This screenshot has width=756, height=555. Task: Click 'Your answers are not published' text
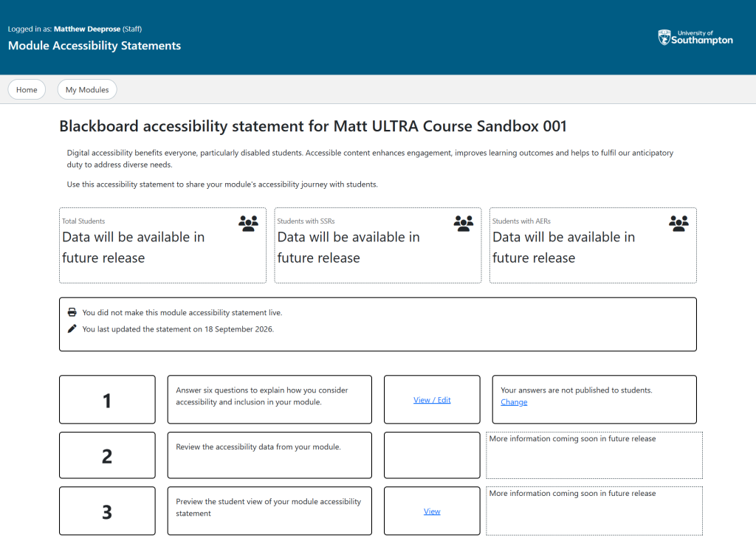tap(576, 390)
